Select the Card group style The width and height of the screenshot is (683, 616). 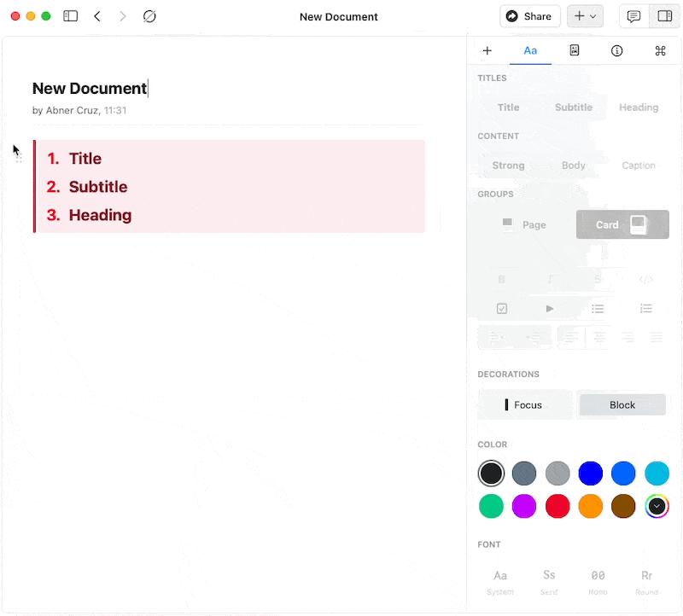coord(622,224)
